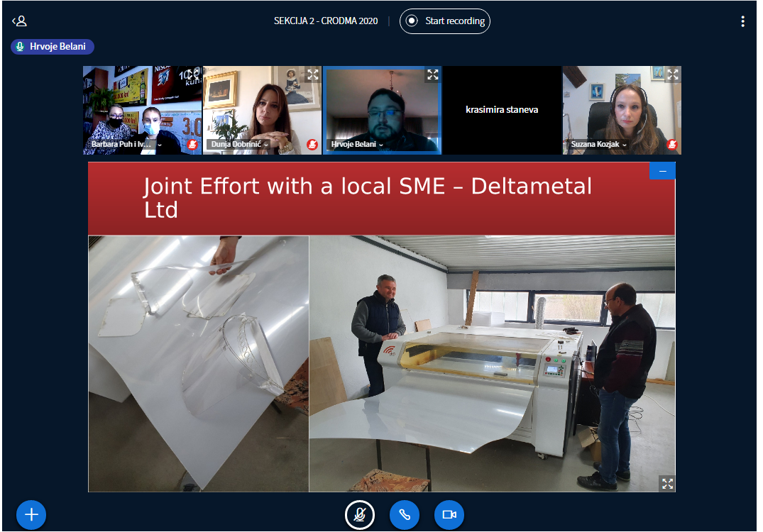
Task: Click the Start recording button
Action: tap(445, 21)
